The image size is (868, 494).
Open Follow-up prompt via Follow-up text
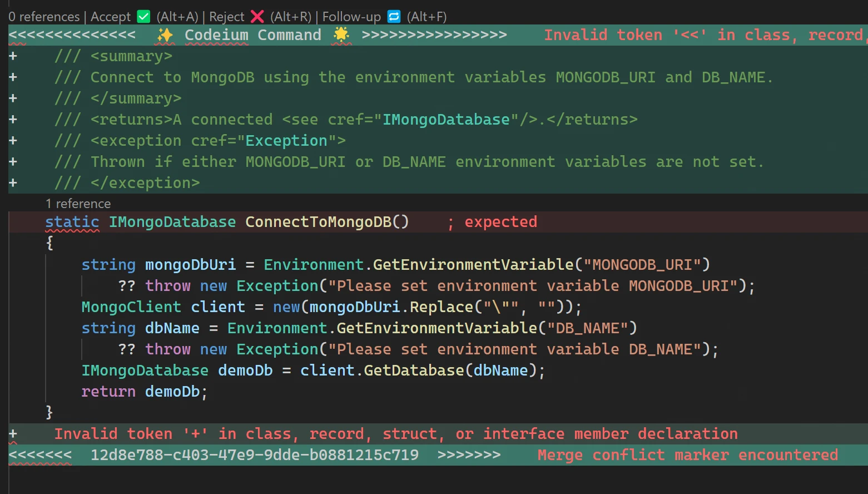351,17
